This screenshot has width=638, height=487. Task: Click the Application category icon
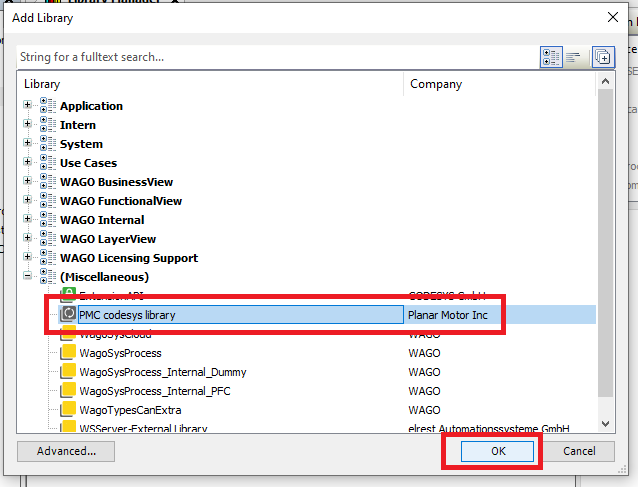click(48, 106)
